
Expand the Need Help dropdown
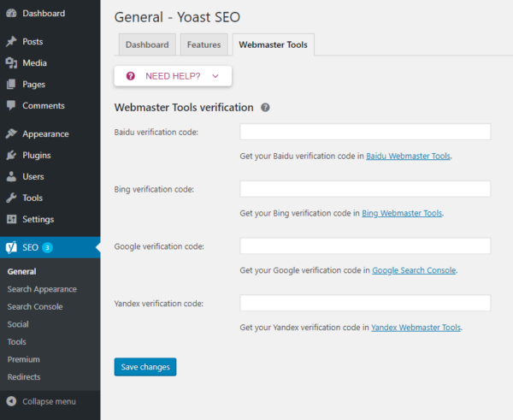173,76
